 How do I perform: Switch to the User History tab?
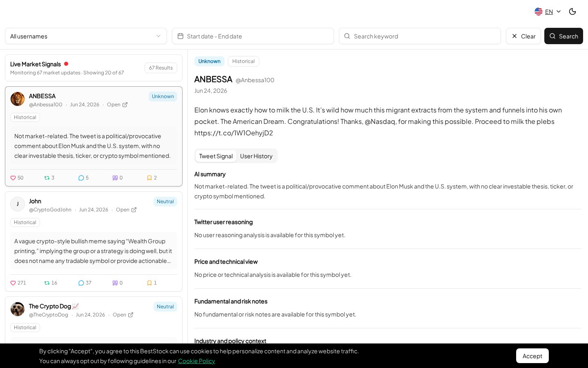pyautogui.click(x=256, y=156)
